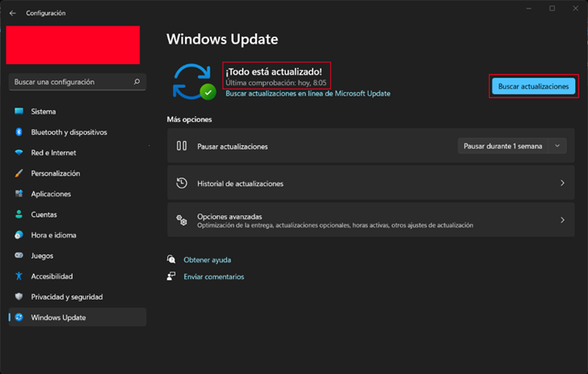Viewport: 588px width, 374px height.
Task: Click the Hora e idioma globe icon
Action: pyautogui.click(x=18, y=235)
